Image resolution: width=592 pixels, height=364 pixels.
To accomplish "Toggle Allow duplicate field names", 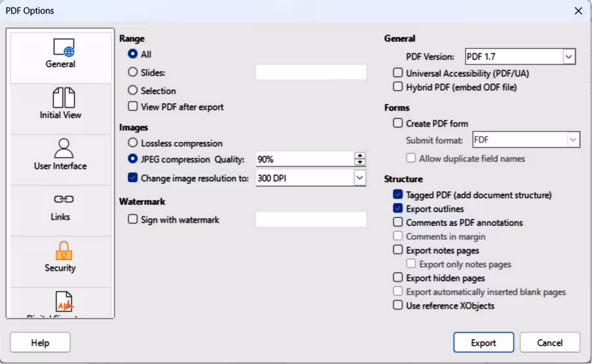I will (x=410, y=158).
